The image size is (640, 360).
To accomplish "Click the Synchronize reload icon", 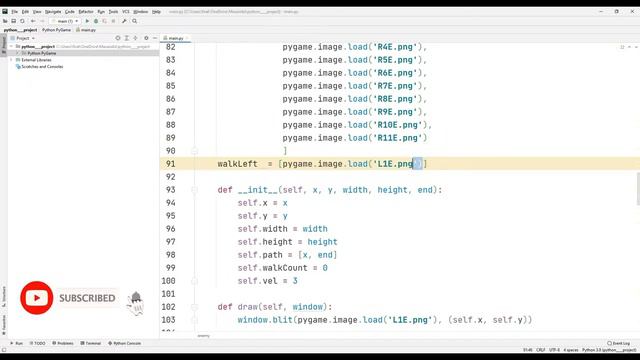I will [x=22, y=21].
